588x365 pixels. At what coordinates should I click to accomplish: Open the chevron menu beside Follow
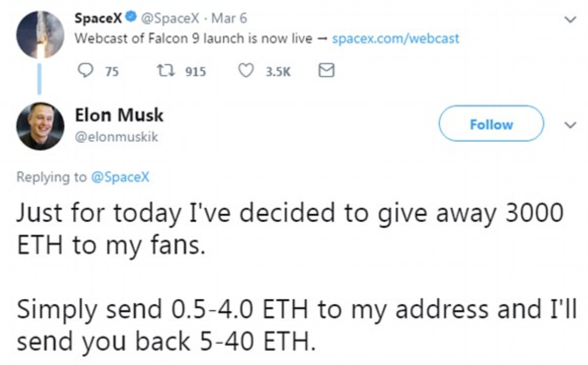[571, 125]
